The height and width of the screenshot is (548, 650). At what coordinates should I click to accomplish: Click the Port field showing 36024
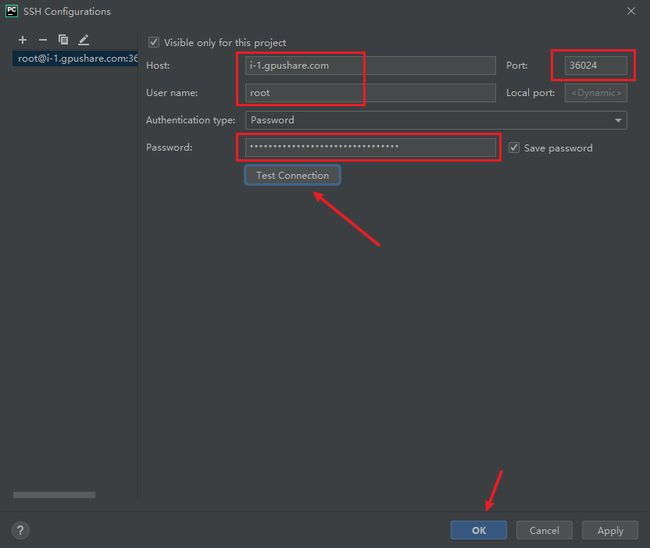coord(596,65)
